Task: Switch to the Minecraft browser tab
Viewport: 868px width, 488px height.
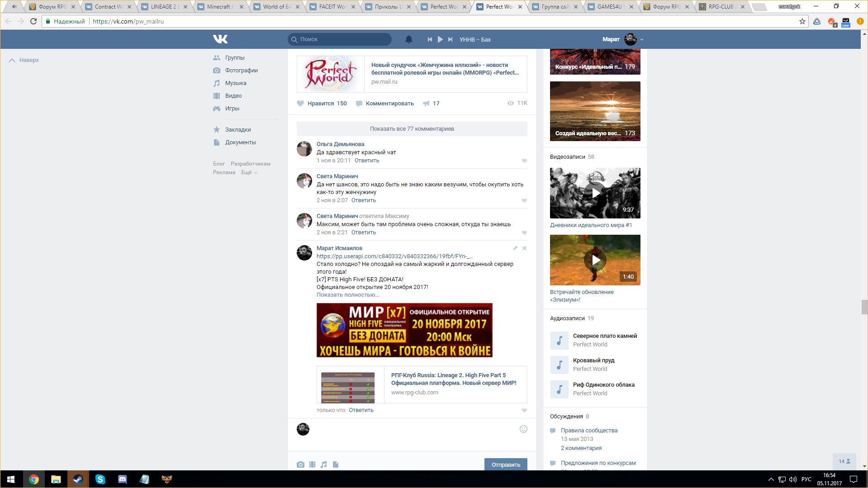Action: (220, 7)
